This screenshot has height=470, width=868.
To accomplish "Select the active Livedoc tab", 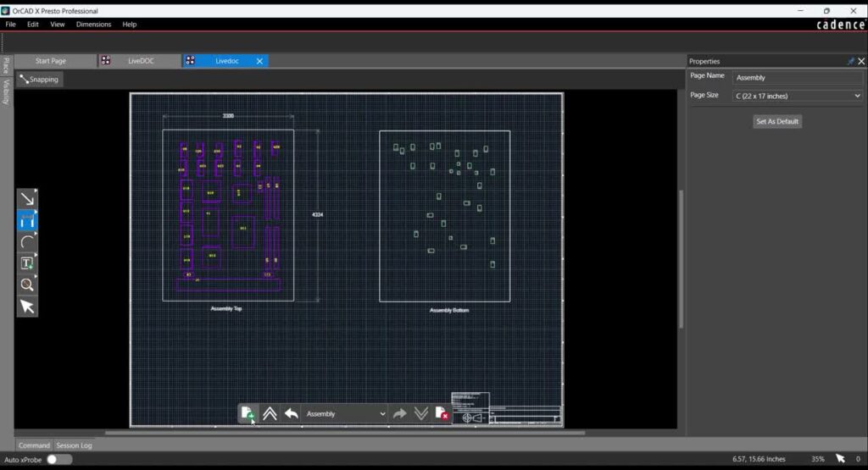I will pos(225,61).
